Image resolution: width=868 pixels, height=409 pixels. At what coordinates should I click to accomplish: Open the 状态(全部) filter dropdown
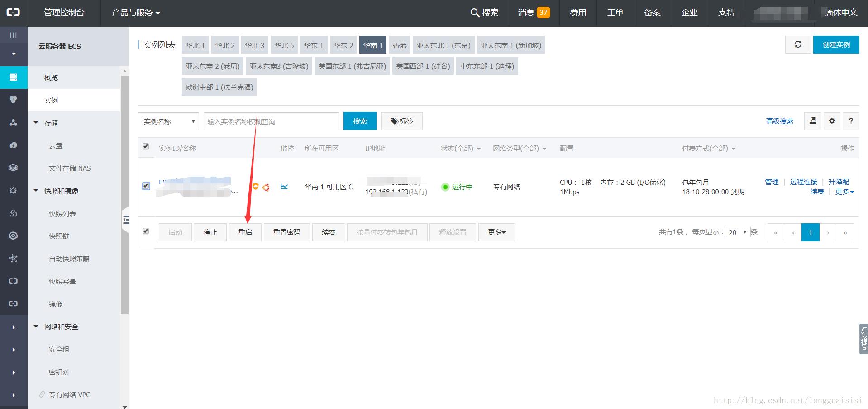[461, 148]
